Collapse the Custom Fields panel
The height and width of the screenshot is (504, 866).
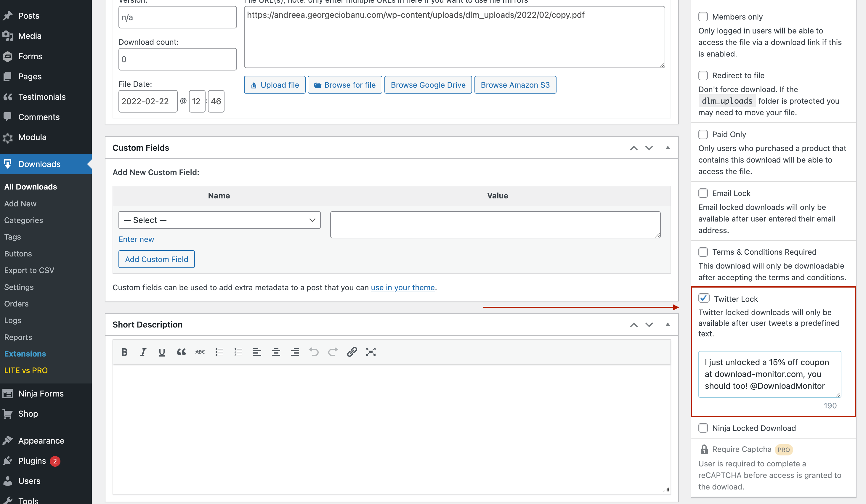click(x=668, y=148)
